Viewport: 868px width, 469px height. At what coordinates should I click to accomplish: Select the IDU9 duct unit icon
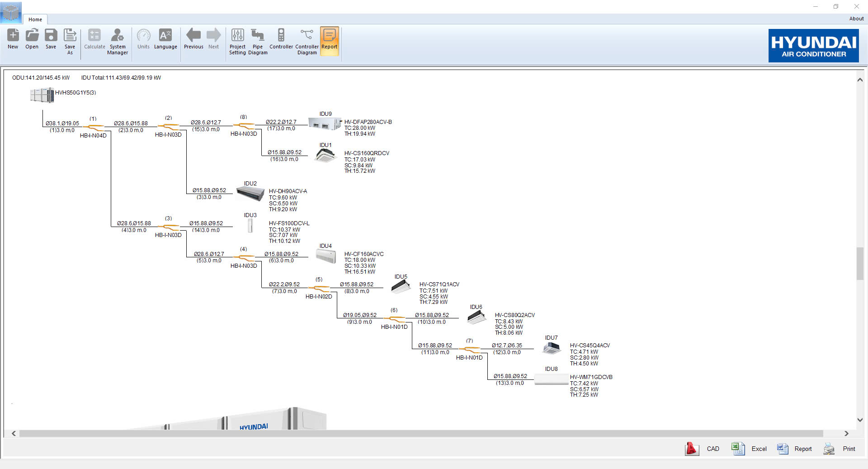[x=325, y=124]
